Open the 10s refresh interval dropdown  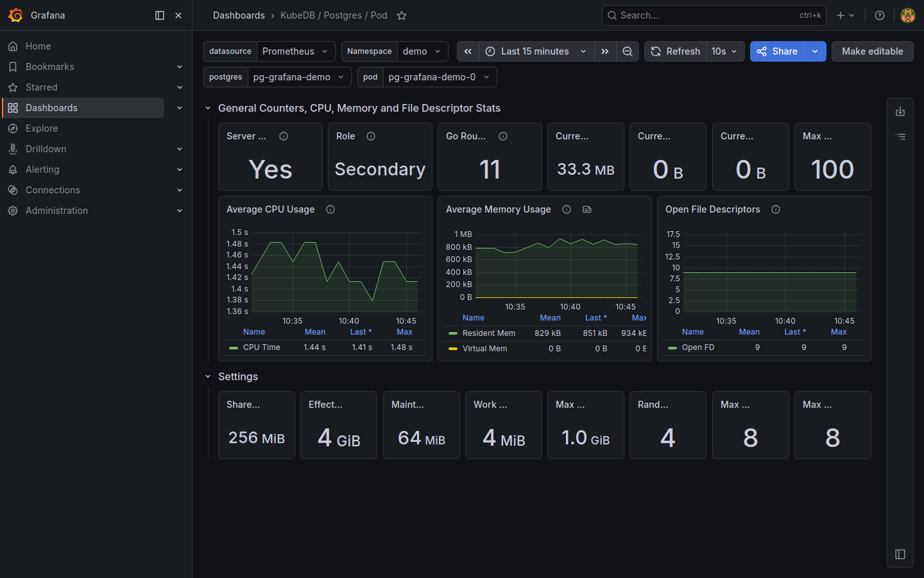pos(724,51)
